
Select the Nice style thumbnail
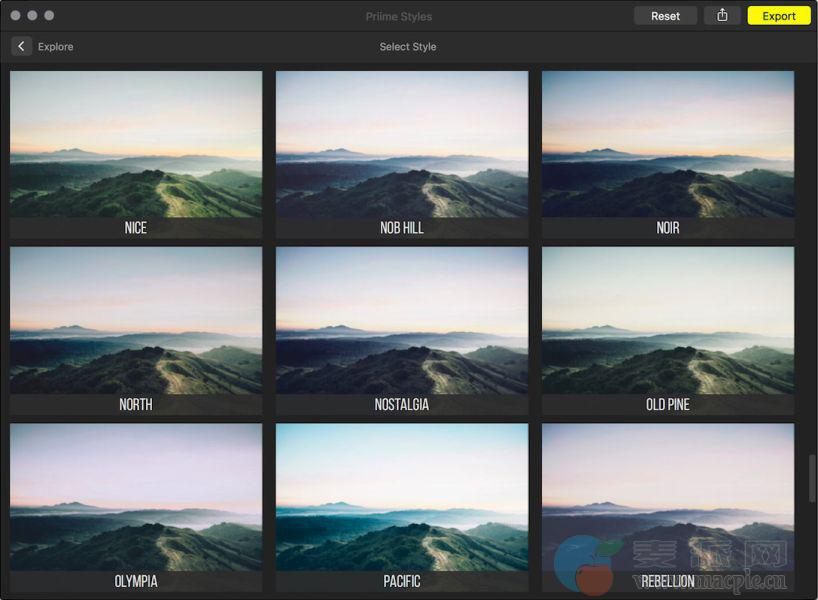(x=136, y=145)
